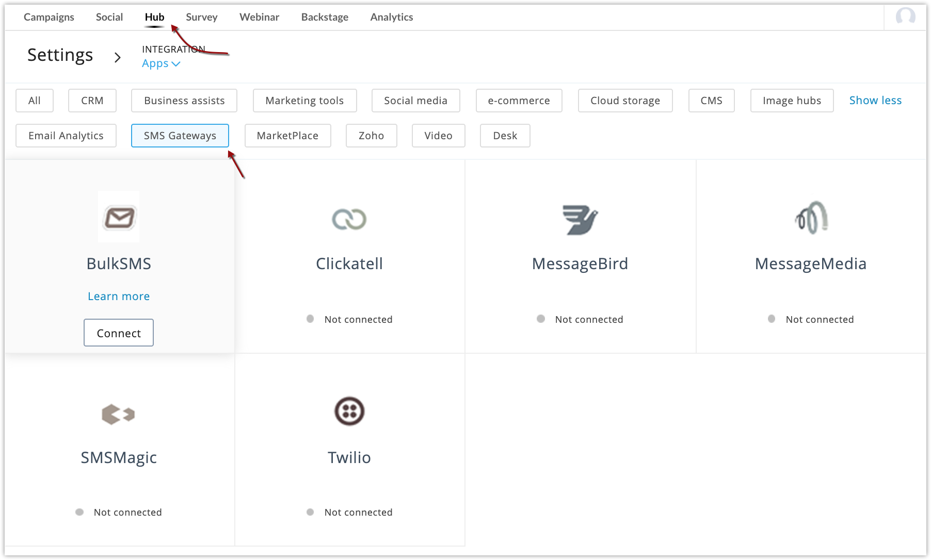This screenshot has height=560, width=931.
Task: Select the Clickatell card title
Action: (349, 263)
